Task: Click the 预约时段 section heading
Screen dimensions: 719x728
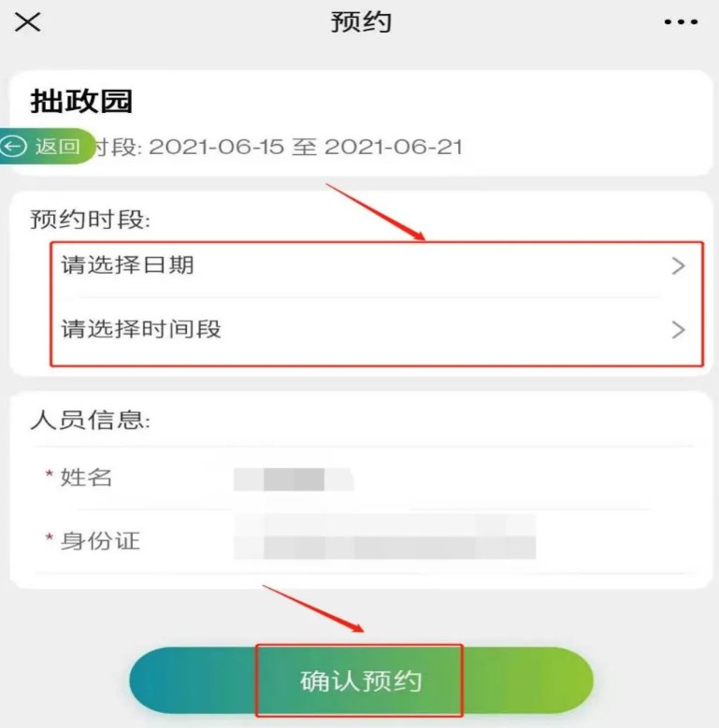Action: (x=91, y=219)
